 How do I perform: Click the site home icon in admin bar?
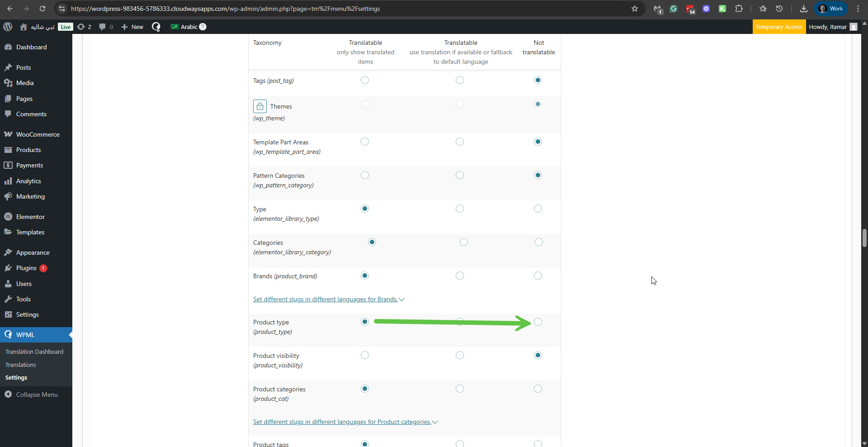(24, 27)
